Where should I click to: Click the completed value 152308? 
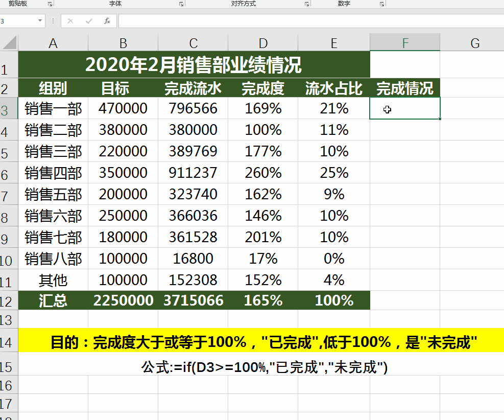(x=193, y=280)
